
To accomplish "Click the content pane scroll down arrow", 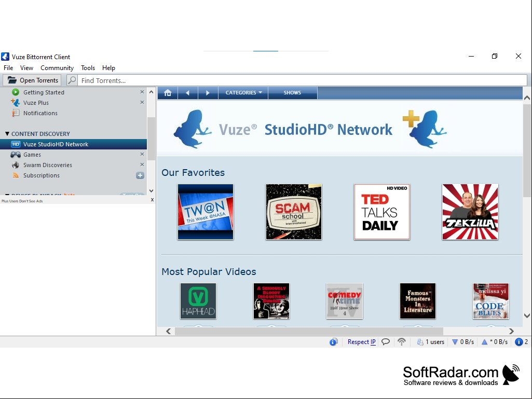I will 527,315.
